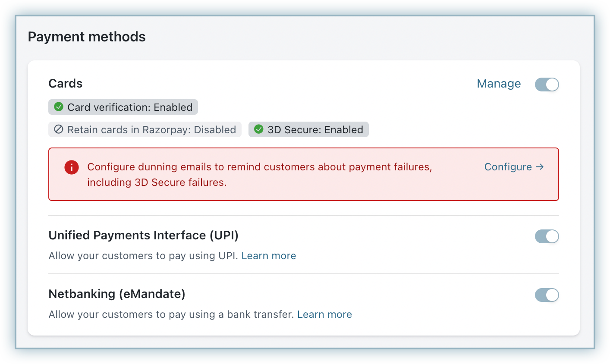Viewport: 610px width, 364px height.
Task: Click the green check icon beside Card verification
Action: 59,107
